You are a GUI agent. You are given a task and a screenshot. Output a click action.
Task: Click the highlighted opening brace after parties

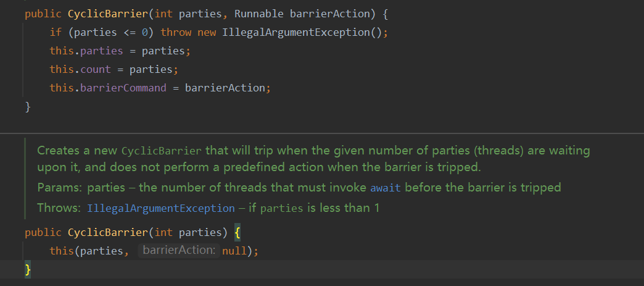tap(237, 232)
